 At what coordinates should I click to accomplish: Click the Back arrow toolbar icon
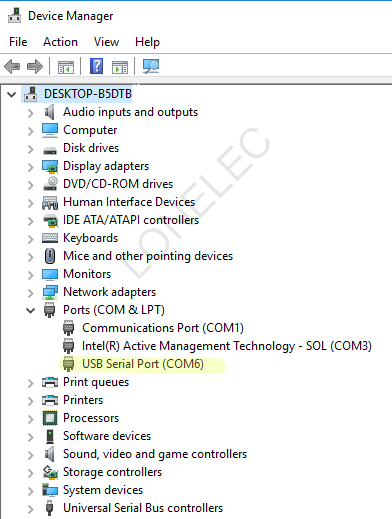[x=12, y=66]
